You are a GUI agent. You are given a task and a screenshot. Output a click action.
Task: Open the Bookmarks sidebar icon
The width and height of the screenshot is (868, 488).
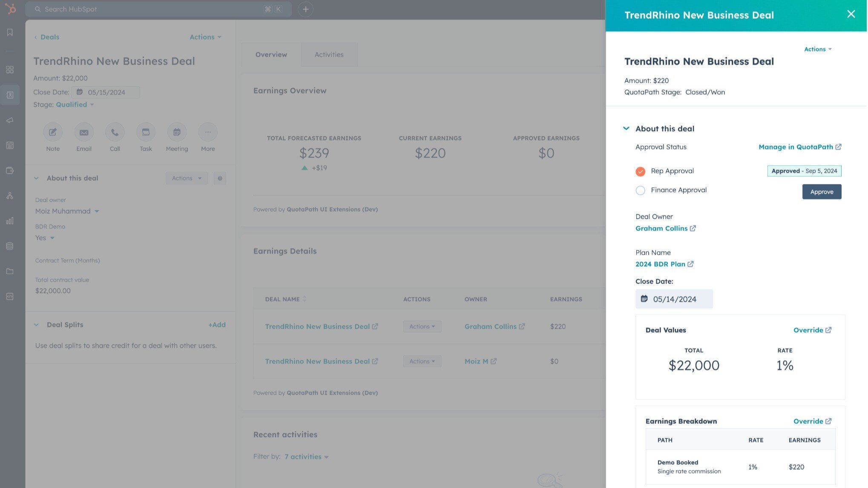[x=10, y=32]
